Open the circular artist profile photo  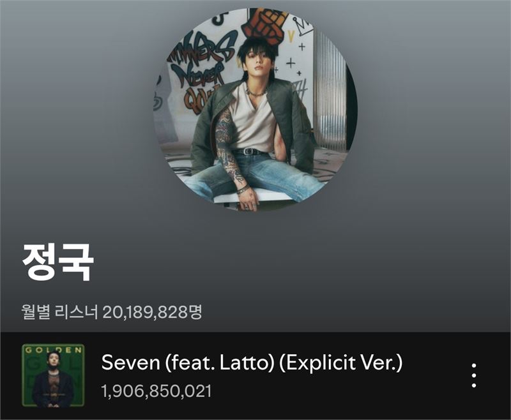[255, 110]
